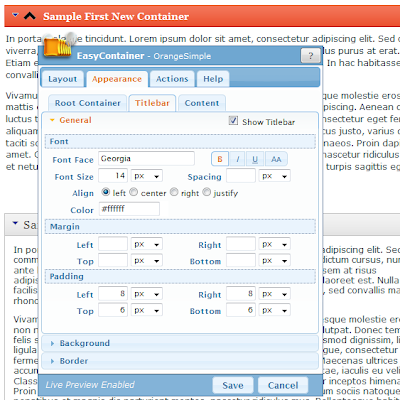Switch to the Content sub-tab
The height and width of the screenshot is (400, 400).
click(202, 103)
